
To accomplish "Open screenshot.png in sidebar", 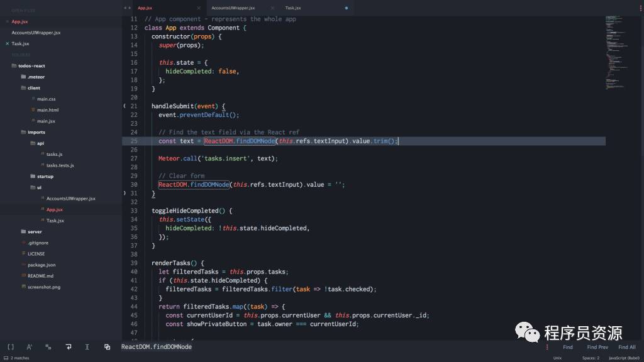I will click(44, 287).
